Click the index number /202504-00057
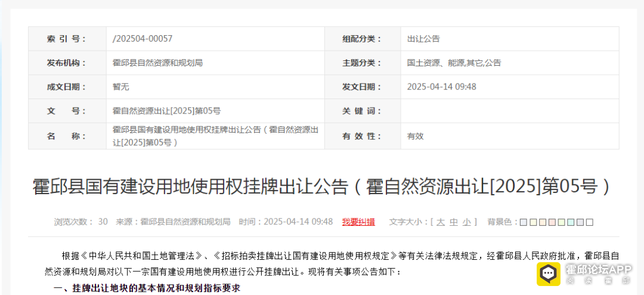The width and height of the screenshot is (644, 295). click(142, 39)
